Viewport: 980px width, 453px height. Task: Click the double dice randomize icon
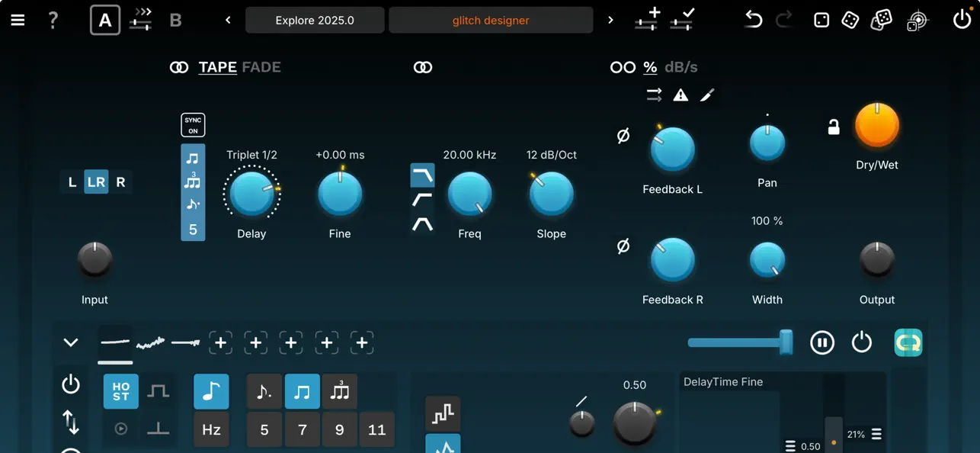pyautogui.click(x=881, y=20)
